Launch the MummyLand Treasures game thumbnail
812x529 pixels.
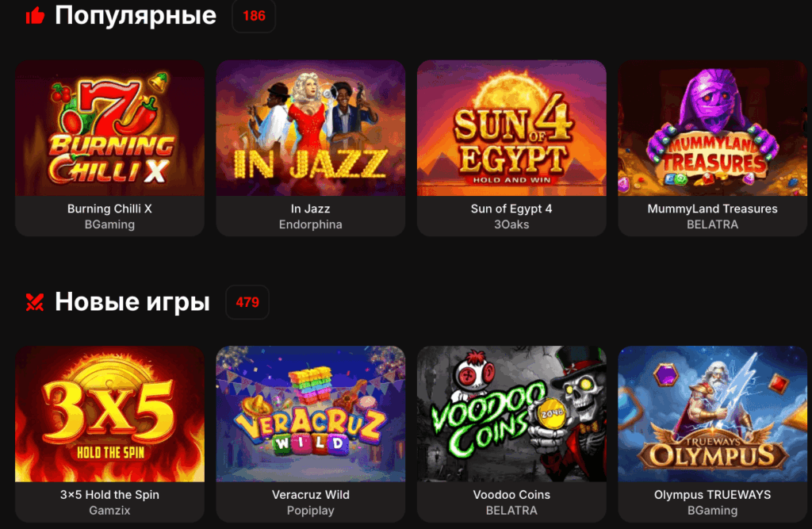713,128
